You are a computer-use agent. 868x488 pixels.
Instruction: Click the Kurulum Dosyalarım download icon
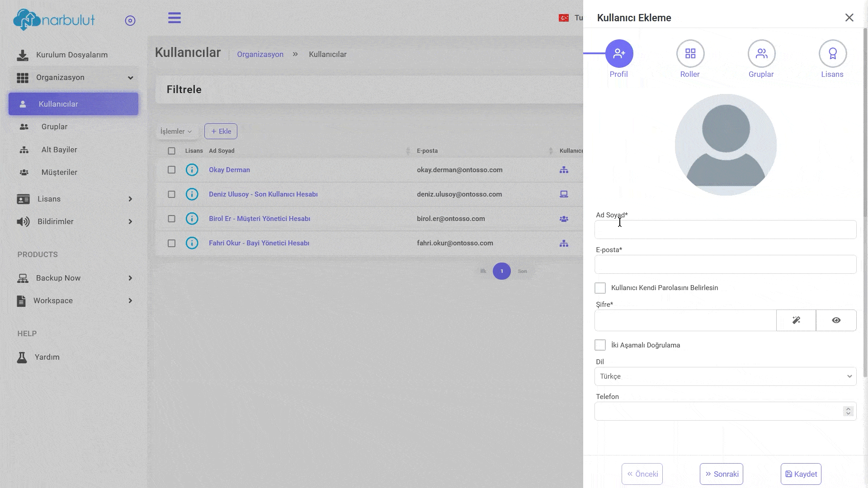point(22,55)
